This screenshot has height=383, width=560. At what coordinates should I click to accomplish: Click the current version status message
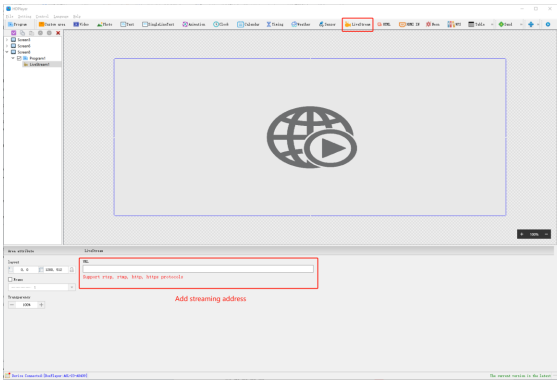(520, 375)
